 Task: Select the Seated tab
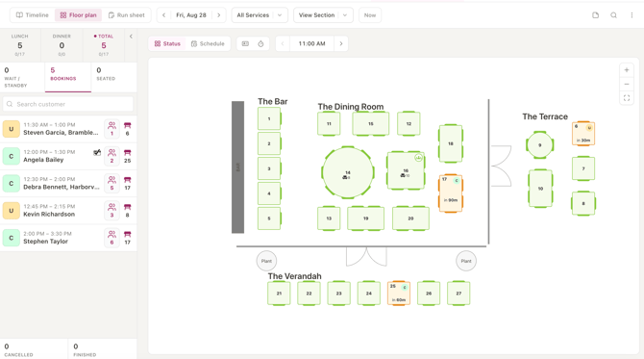pyautogui.click(x=113, y=77)
